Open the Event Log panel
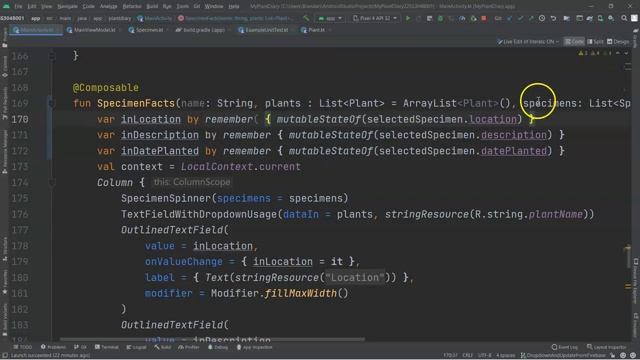640x360 pixels. (x=564, y=347)
